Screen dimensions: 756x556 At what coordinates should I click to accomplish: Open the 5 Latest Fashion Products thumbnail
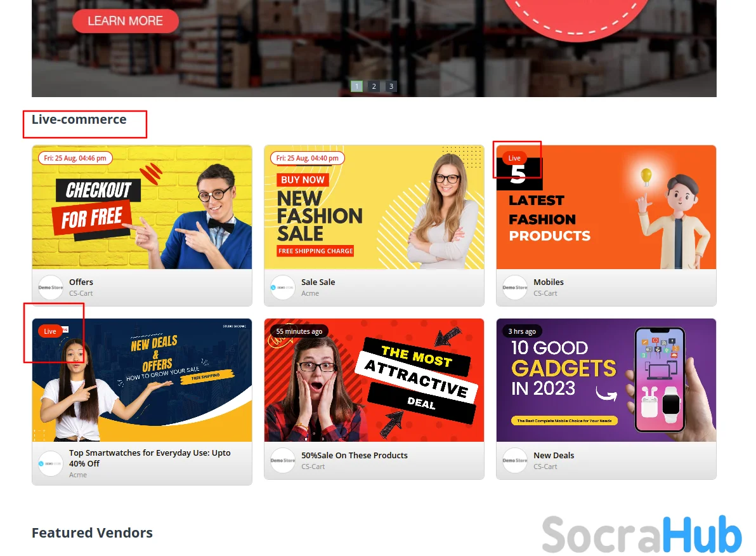pyautogui.click(x=606, y=207)
